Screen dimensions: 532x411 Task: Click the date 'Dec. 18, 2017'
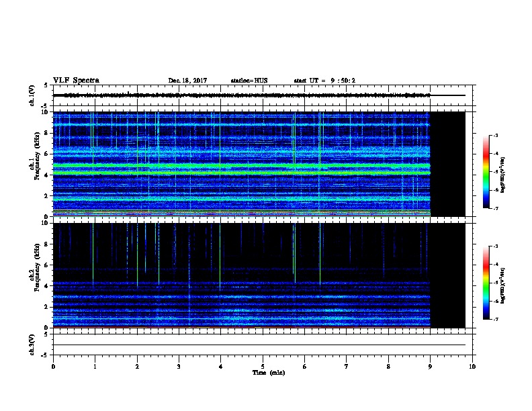click(x=187, y=81)
